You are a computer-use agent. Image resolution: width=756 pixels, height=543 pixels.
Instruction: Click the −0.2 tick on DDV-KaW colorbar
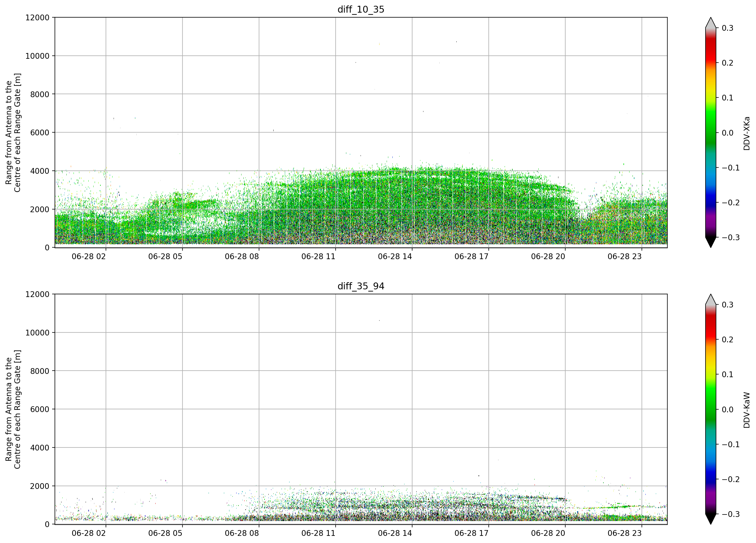(x=731, y=479)
